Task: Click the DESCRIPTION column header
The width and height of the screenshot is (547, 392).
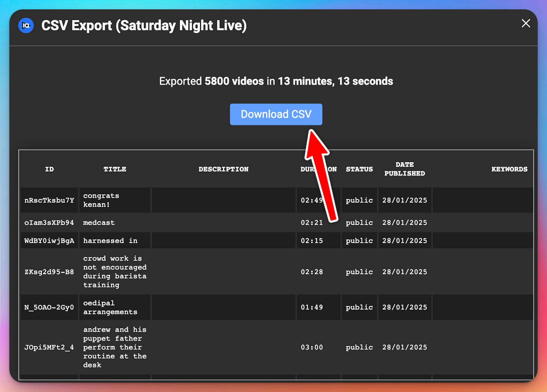Action: click(223, 169)
